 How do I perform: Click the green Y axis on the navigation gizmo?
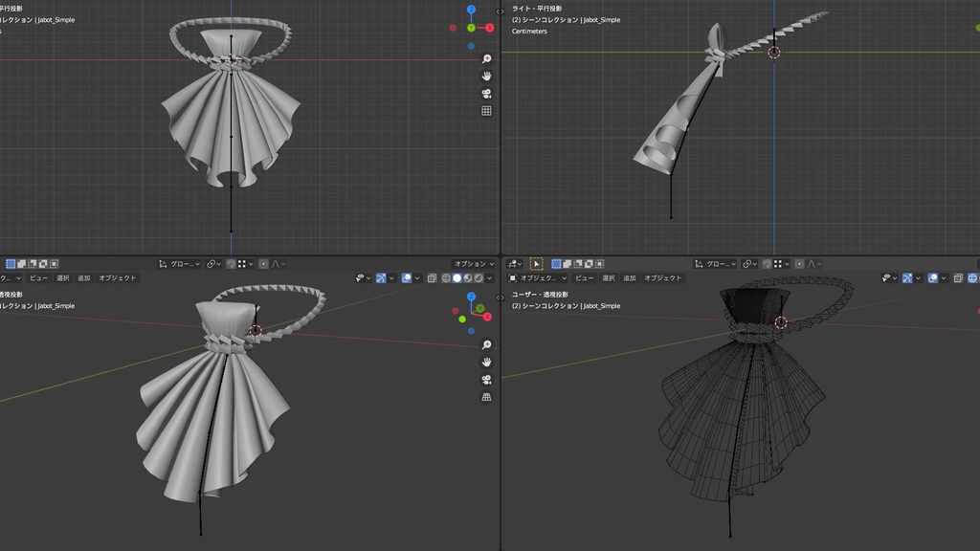471,29
